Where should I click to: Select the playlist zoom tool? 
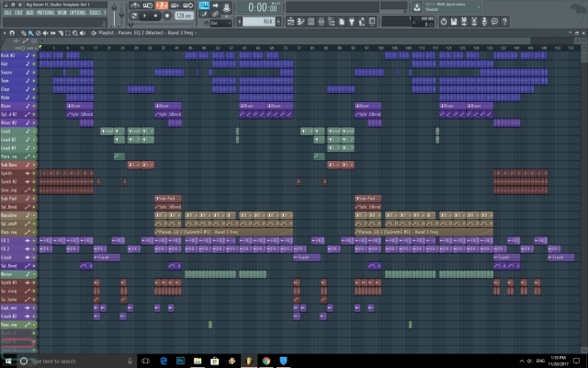[x=75, y=33]
